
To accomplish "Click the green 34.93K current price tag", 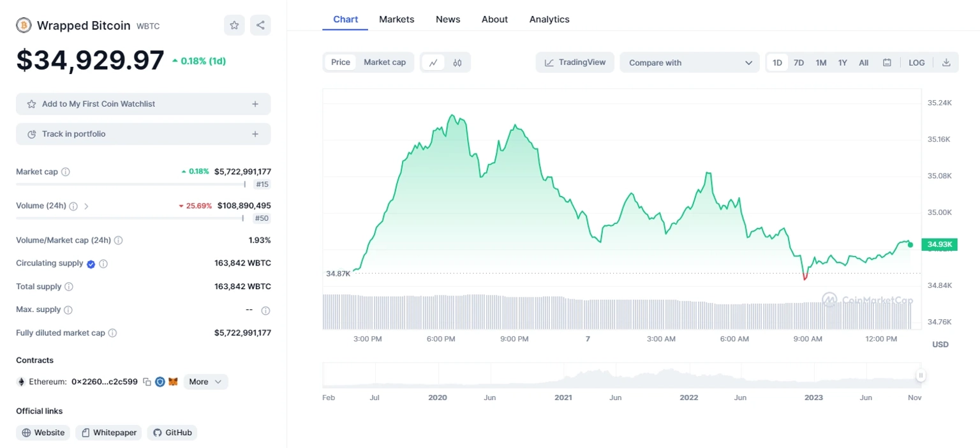I will click(x=940, y=244).
